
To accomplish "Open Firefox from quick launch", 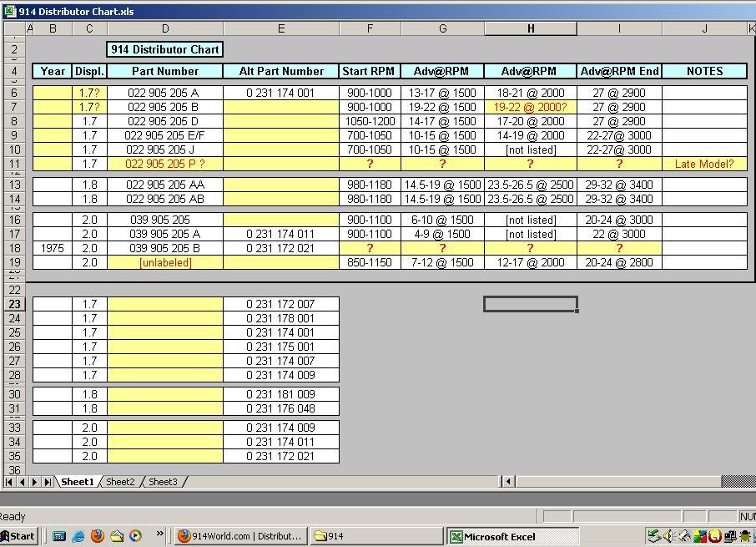I will [x=98, y=536].
